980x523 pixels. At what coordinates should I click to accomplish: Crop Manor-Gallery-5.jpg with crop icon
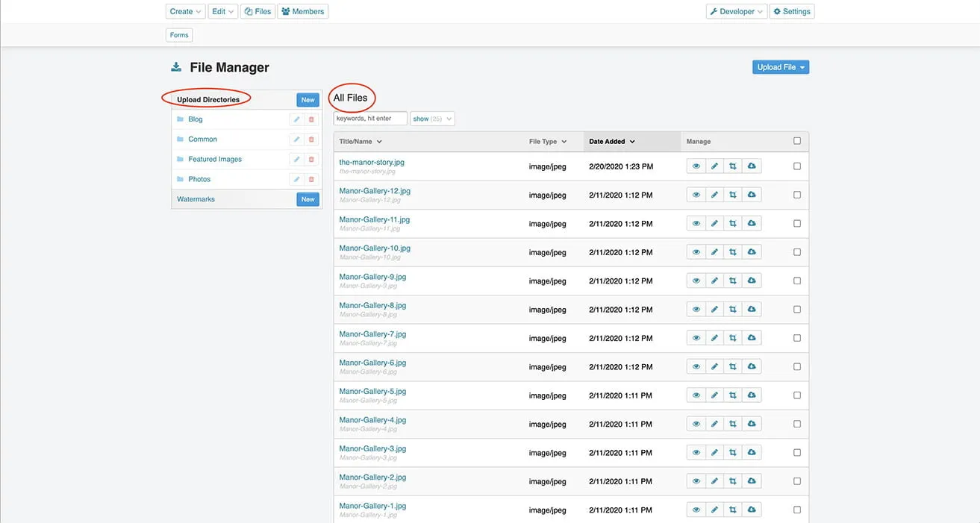point(733,395)
